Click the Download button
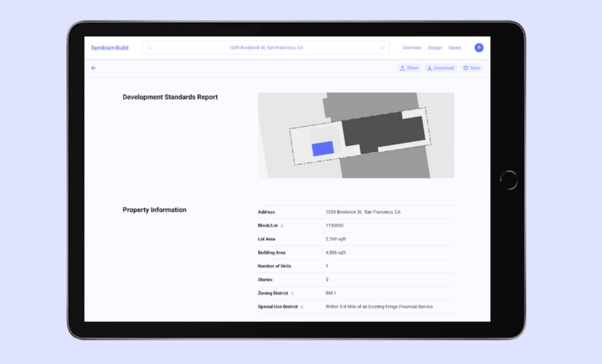The image size is (602, 364). (x=440, y=68)
